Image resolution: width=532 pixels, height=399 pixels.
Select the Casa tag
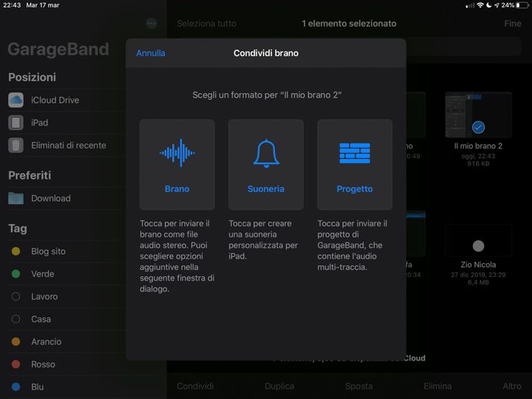coord(66,319)
